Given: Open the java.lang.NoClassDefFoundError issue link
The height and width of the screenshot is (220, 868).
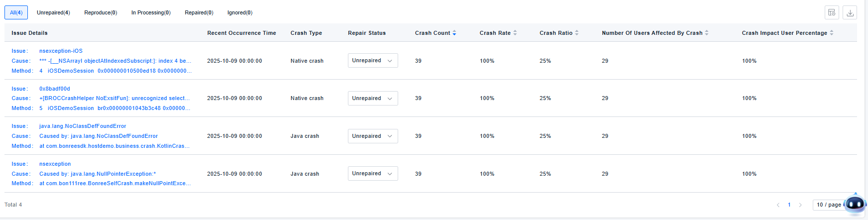Looking at the screenshot, I should pyautogui.click(x=83, y=126).
